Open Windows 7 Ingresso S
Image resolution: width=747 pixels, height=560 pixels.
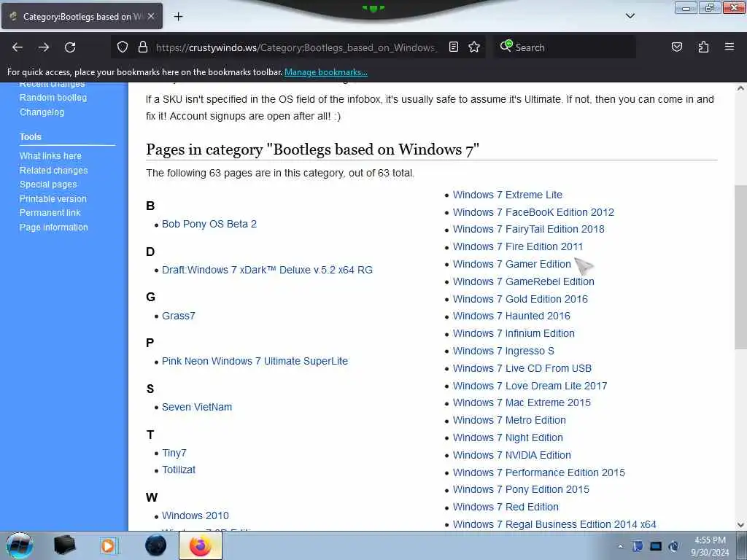[503, 351]
